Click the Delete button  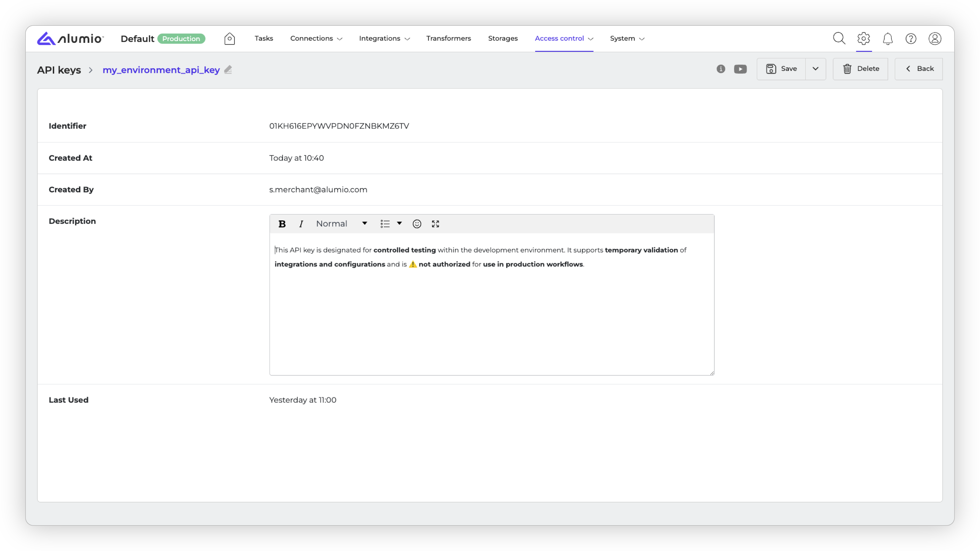(860, 69)
